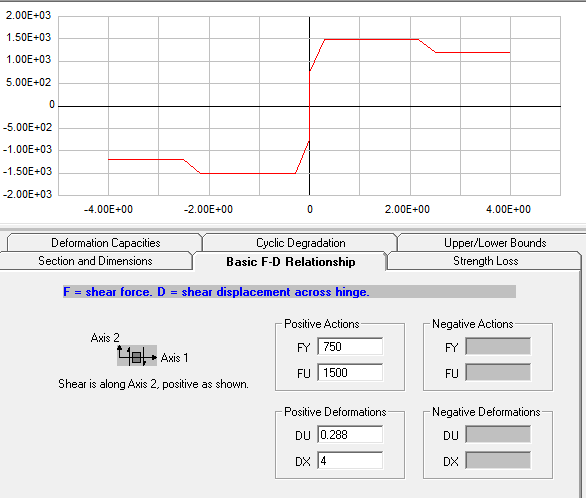Click the -1.50E+03 y-axis label

(27, 171)
